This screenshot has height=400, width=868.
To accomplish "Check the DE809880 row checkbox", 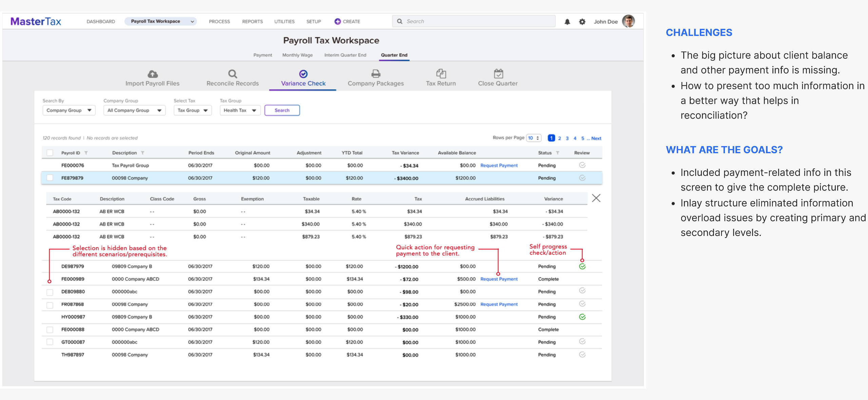I will [x=50, y=292].
